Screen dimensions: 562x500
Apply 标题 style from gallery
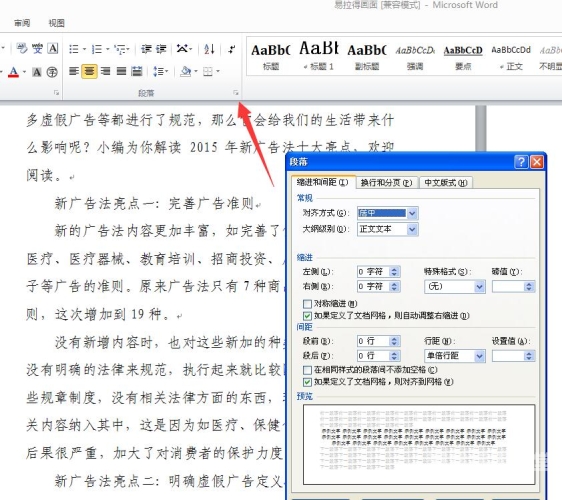point(271,56)
